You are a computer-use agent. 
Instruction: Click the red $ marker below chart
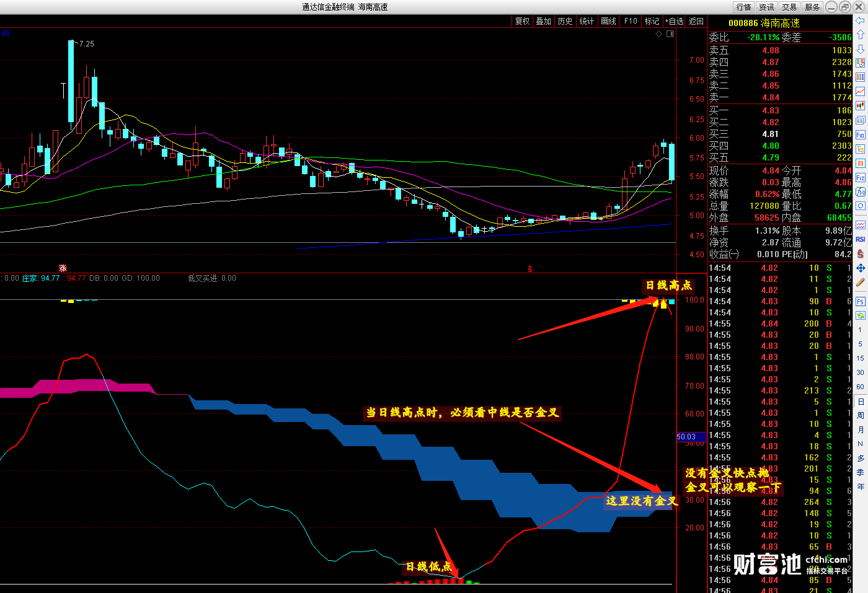click(x=529, y=269)
